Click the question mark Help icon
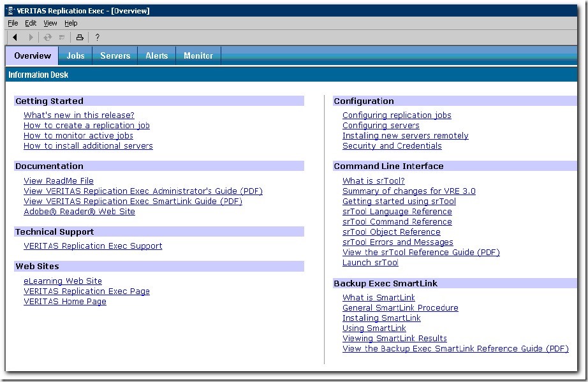The image size is (588, 382). (98, 37)
